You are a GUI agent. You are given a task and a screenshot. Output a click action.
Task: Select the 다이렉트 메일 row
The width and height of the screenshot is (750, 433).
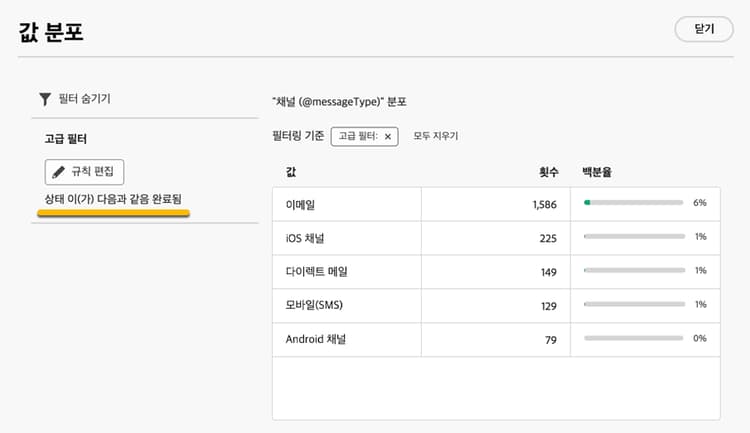tap(316, 271)
